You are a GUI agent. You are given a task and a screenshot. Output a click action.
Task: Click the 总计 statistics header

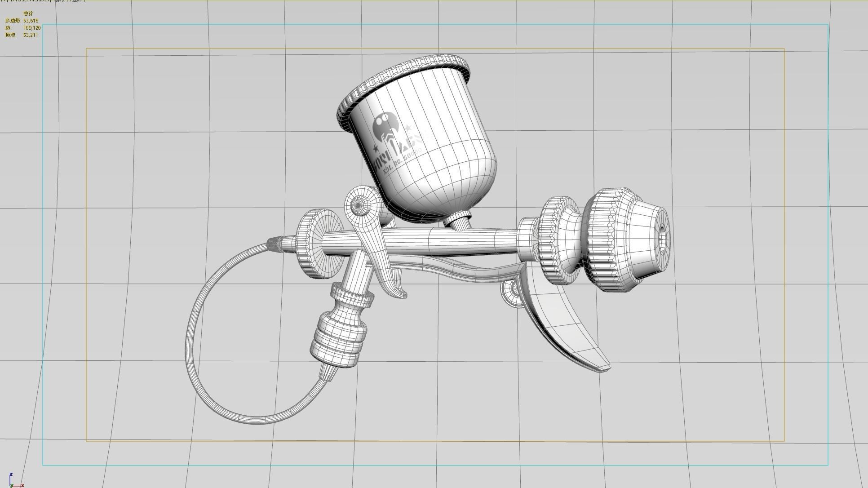28,13
